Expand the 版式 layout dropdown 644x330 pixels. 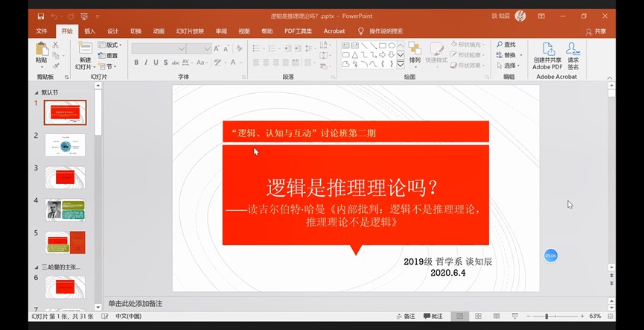pyautogui.click(x=113, y=45)
